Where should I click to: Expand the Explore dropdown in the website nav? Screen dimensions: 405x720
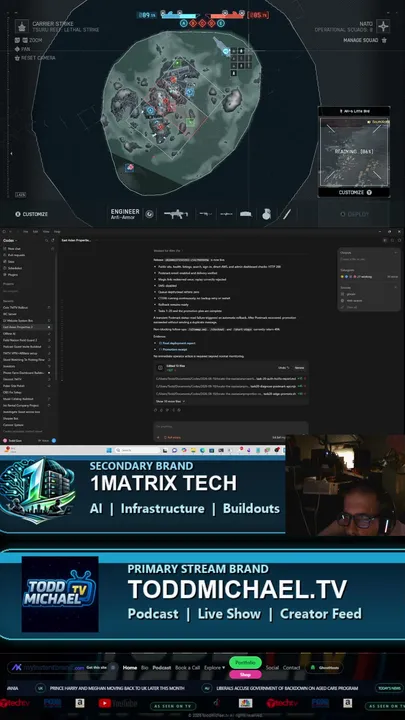(x=214, y=668)
